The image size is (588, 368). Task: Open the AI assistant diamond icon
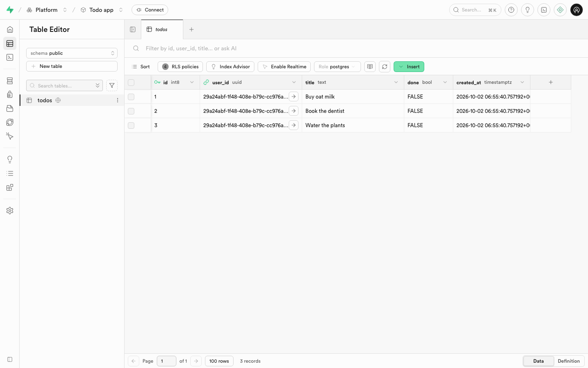pos(560,10)
